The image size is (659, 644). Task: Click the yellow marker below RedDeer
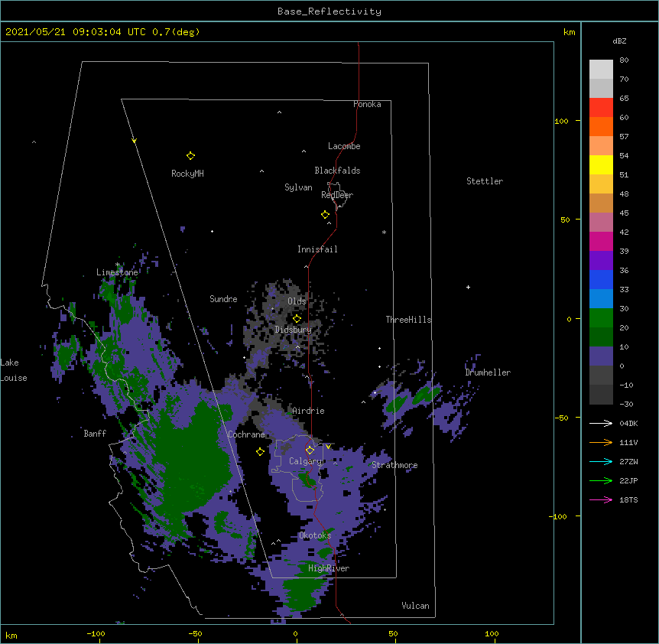(326, 215)
